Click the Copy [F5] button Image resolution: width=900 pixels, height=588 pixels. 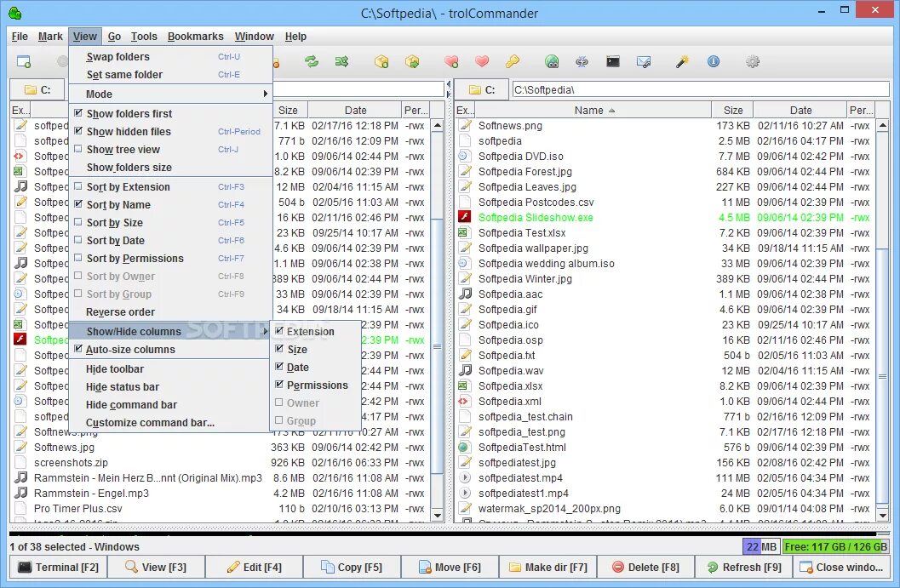tap(352, 567)
